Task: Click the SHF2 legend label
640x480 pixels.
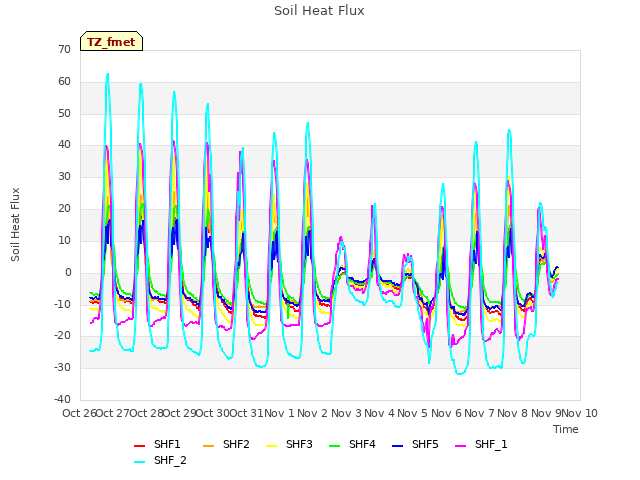Action: [236, 444]
